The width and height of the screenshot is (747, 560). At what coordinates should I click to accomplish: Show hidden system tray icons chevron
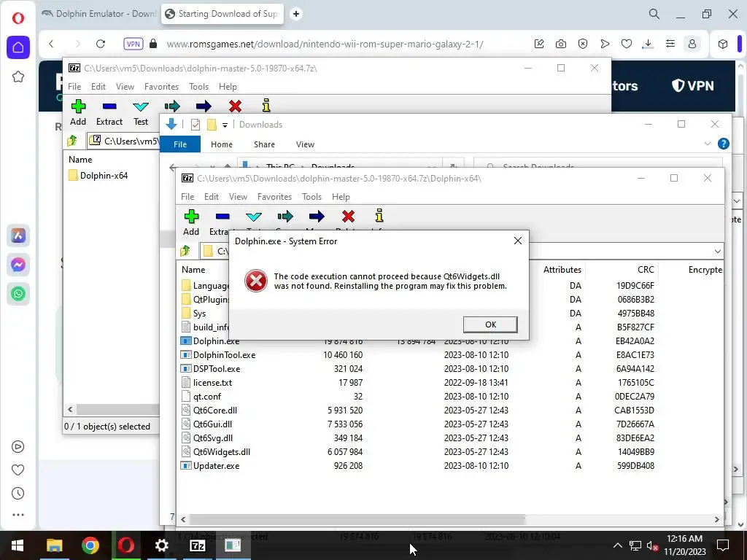pos(617,545)
